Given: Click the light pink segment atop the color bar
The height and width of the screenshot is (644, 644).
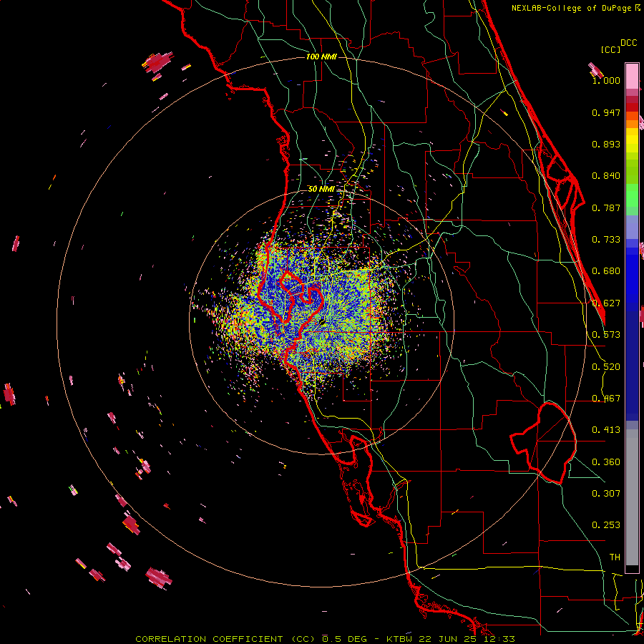Looking at the screenshot, I should (x=632, y=76).
